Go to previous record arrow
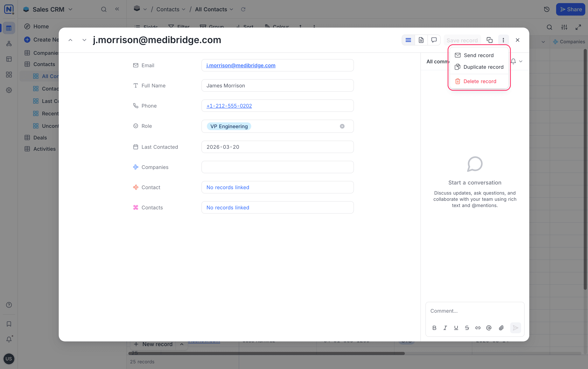588x369 pixels. point(70,40)
